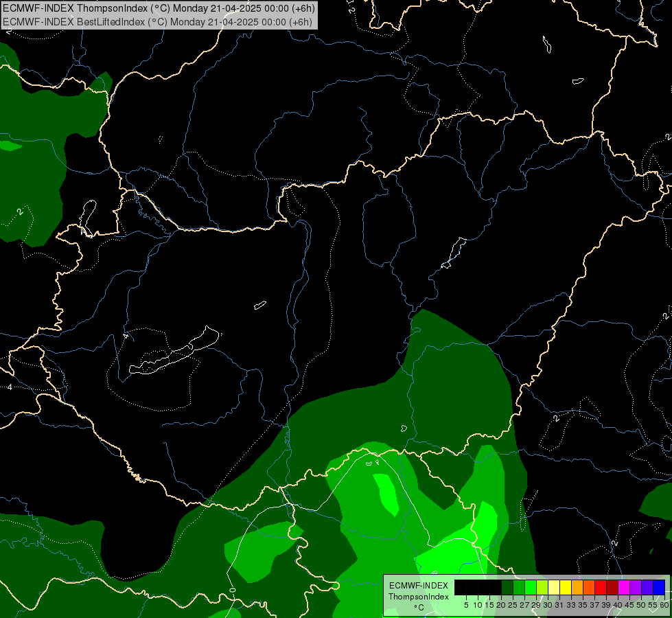The height and width of the screenshot is (618, 672).
Task: Click the legend tick value 60
Action: click(664, 605)
